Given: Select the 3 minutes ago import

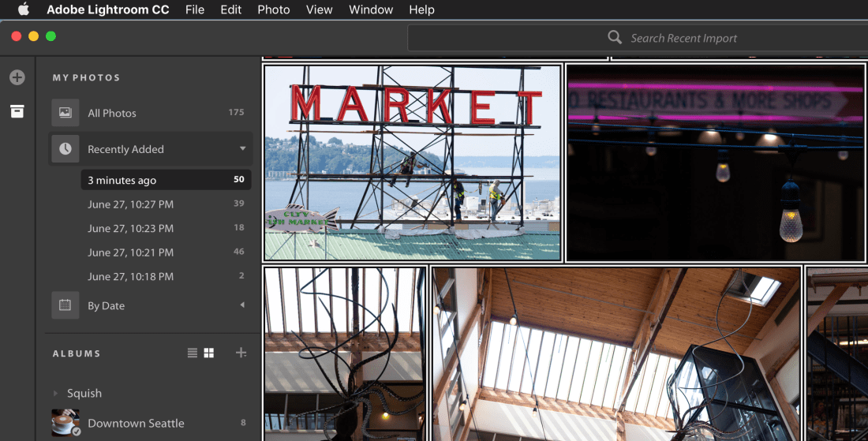Looking at the screenshot, I should click(x=122, y=180).
